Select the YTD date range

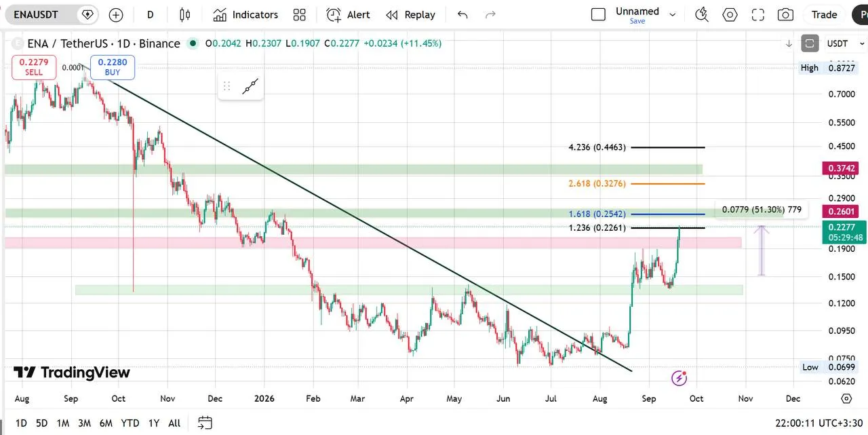[130, 423]
